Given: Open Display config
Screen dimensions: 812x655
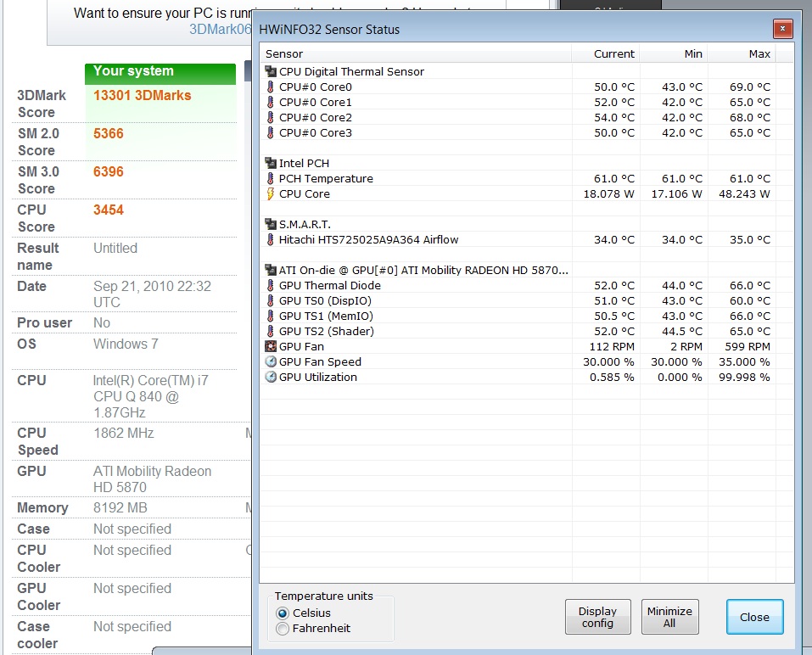Looking at the screenshot, I should [597, 617].
